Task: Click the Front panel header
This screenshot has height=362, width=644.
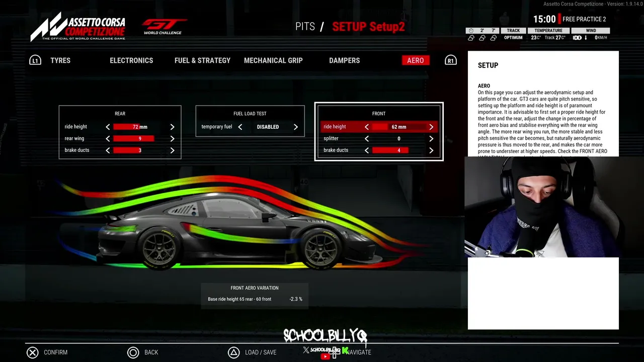Action: point(379,114)
